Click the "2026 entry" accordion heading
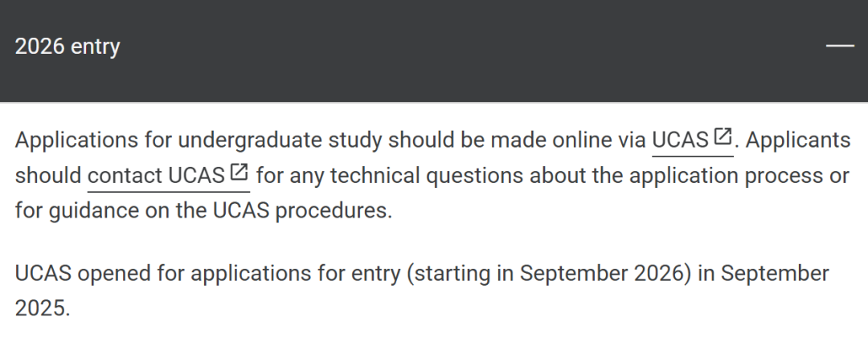Image resolution: width=868 pixels, height=350 pixels. tap(68, 47)
